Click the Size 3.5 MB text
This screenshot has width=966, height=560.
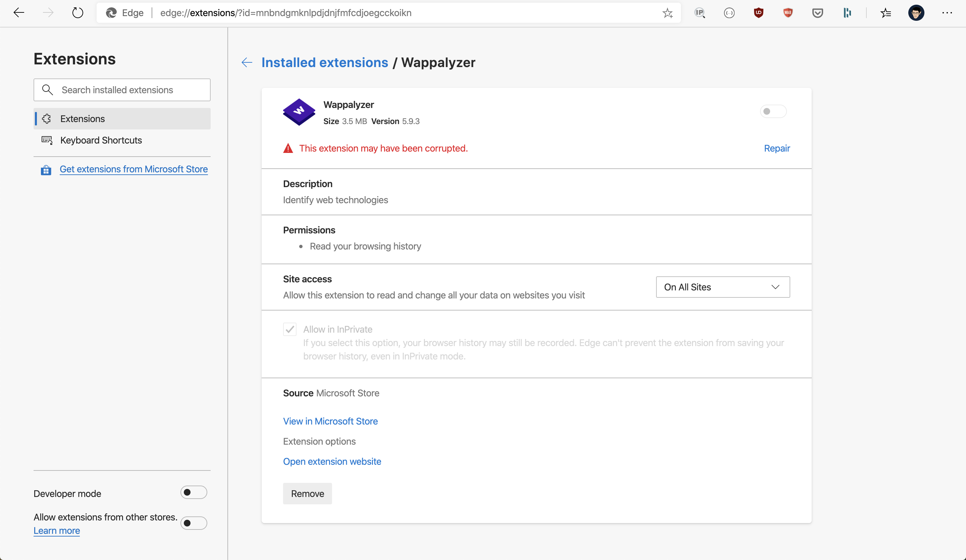(345, 121)
